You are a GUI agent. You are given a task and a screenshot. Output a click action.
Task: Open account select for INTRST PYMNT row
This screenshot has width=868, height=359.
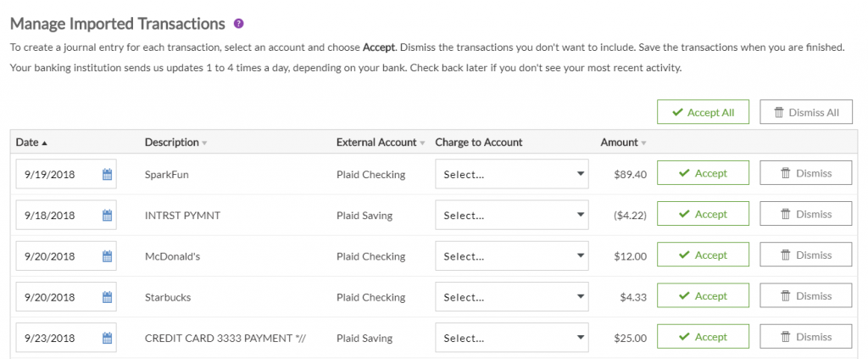pos(511,215)
